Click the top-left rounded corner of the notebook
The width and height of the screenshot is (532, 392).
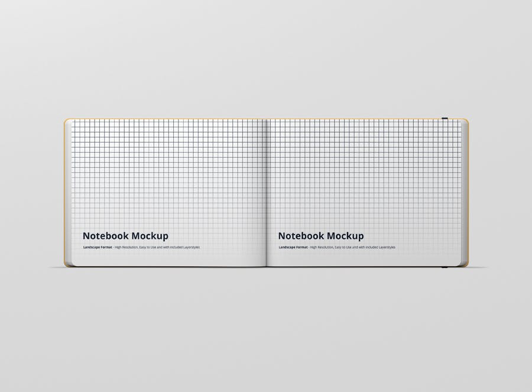click(66, 121)
